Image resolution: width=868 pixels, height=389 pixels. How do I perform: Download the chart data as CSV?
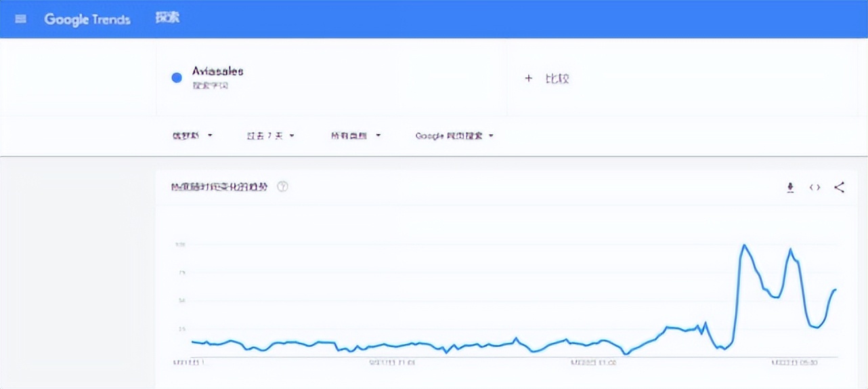pyautogui.click(x=790, y=188)
